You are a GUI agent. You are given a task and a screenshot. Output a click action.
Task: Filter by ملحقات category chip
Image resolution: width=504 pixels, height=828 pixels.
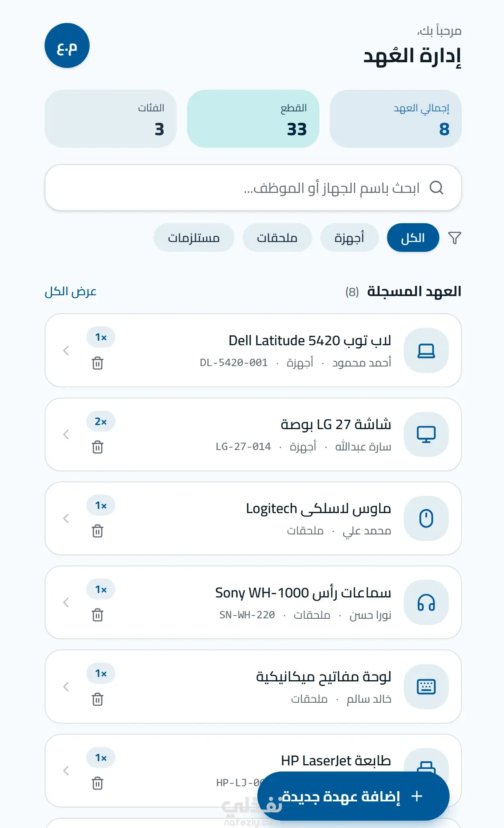tap(277, 238)
